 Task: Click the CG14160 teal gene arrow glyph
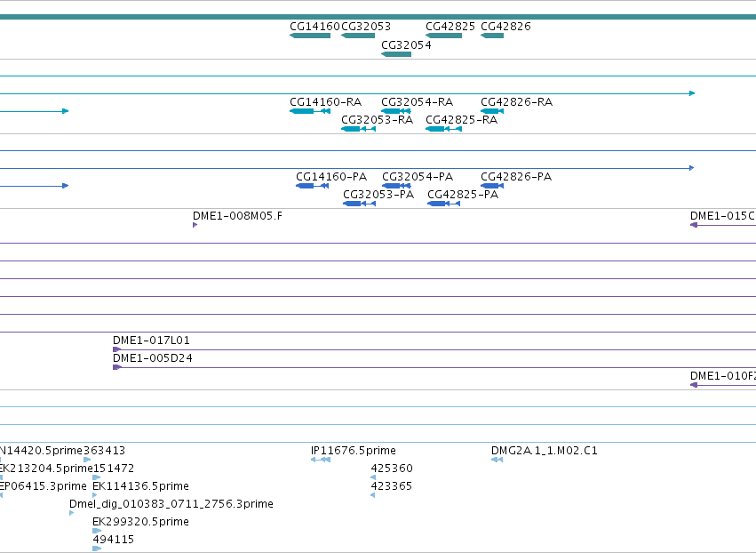click(310, 36)
